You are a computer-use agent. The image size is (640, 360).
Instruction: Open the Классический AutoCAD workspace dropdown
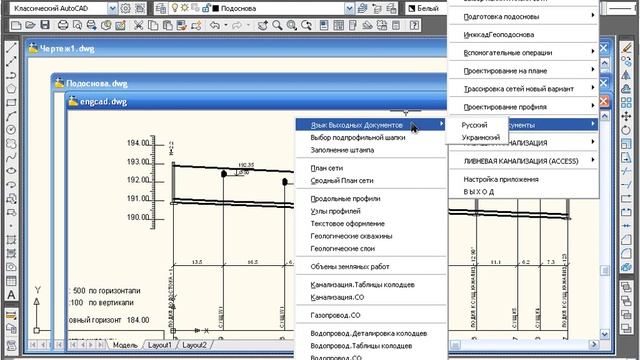(x=113, y=8)
